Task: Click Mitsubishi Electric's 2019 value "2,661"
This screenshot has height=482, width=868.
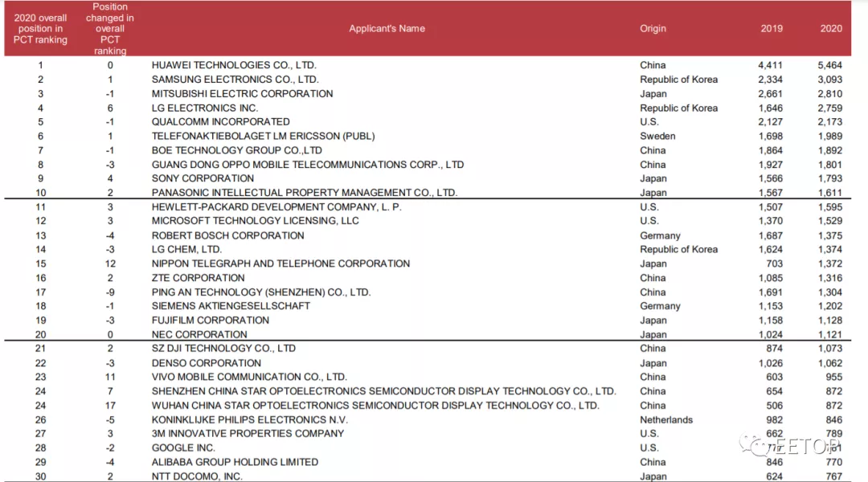Action: (x=771, y=94)
